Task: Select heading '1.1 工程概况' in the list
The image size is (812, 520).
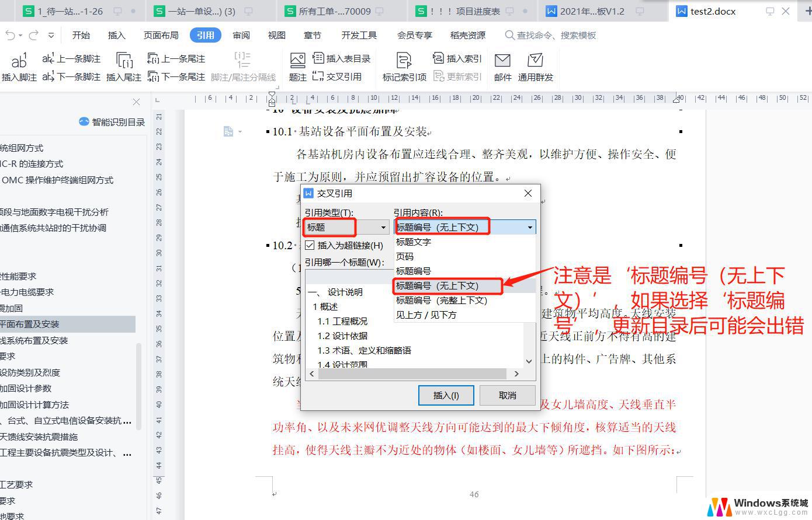Action: pyautogui.click(x=342, y=321)
